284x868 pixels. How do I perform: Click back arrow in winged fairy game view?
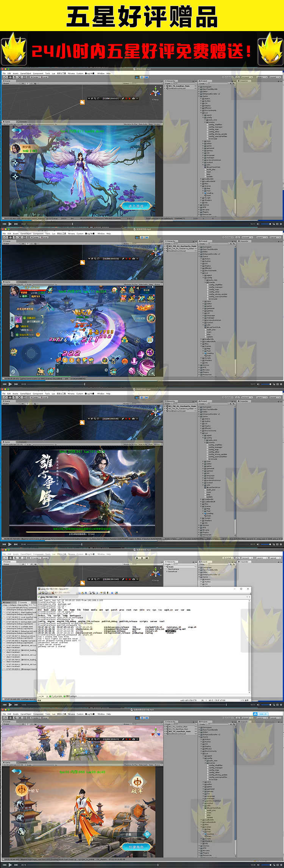[16, 131]
